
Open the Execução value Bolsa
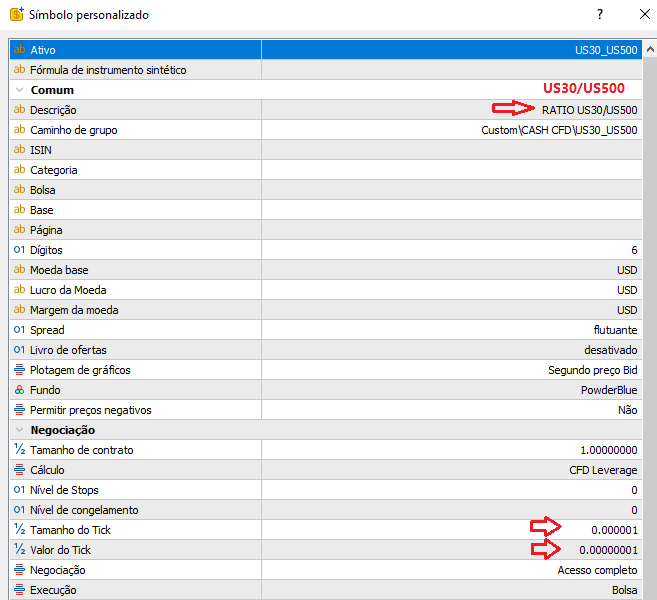click(624, 590)
